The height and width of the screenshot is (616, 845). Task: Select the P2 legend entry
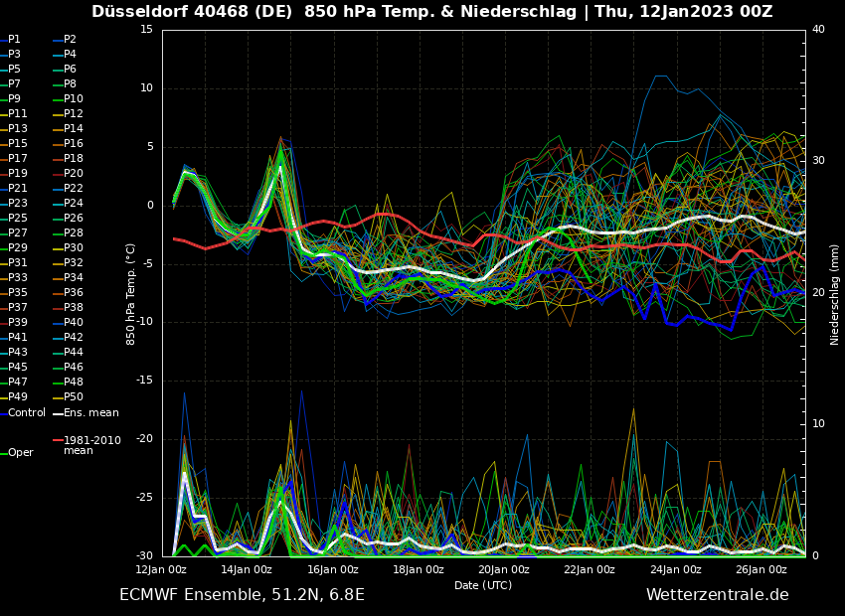70,40
